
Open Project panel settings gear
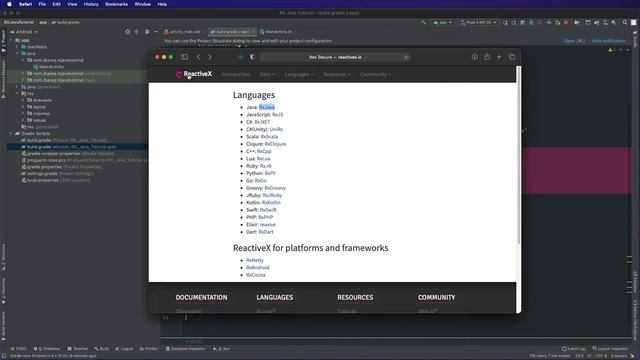(147, 31)
